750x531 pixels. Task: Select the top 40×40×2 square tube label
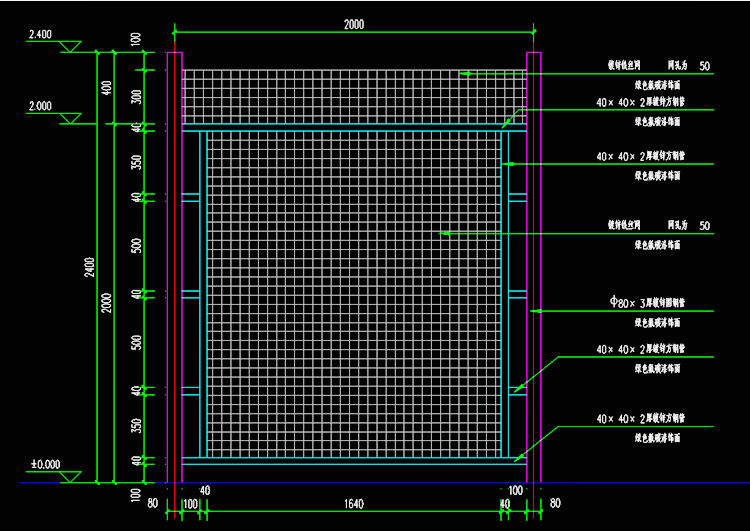640,102
